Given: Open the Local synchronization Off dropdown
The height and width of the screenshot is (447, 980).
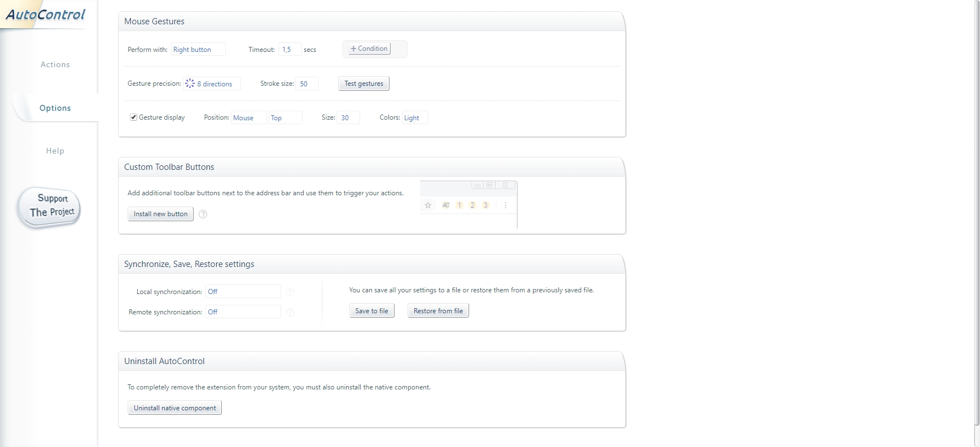Looking at the screenshot, I should [x=243, y=291].
